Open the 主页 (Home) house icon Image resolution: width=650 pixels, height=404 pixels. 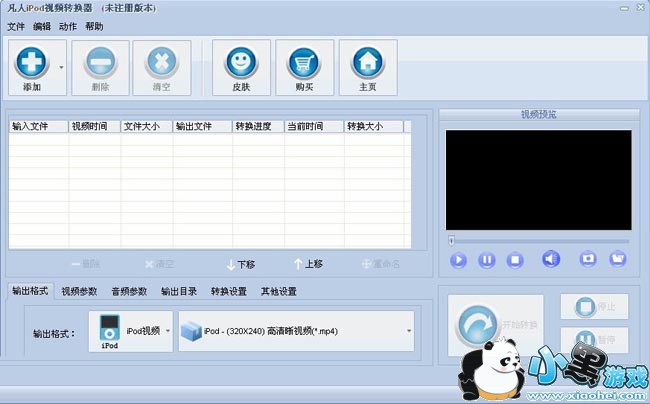[368, 62]
